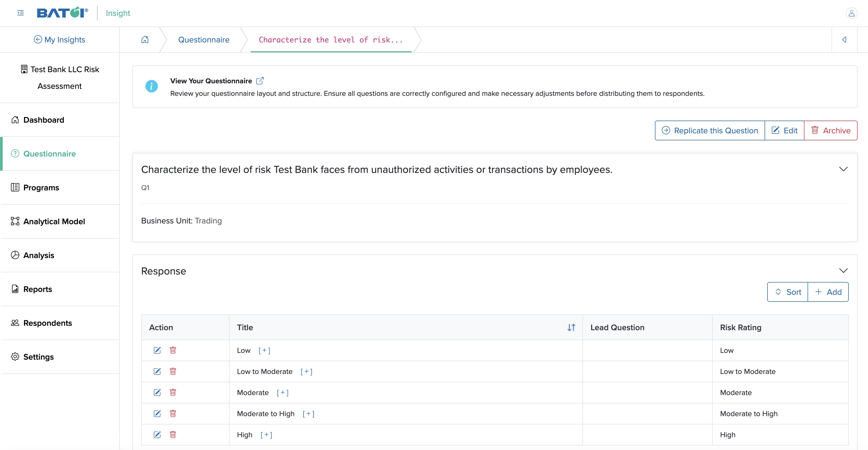Open Settings in the sidebar
The width and height of the screenshot is (868, 450).
click(x=60, y=357)
